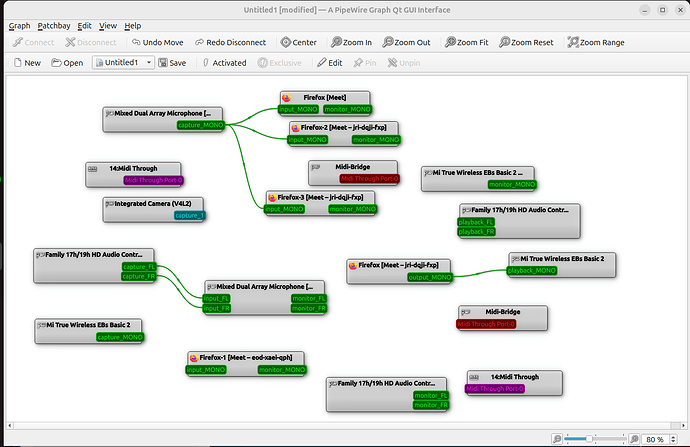Select monitor_MONO port on Firefox-3 node
The height and width of the screenshot is (447, 690).
point(353,209)
